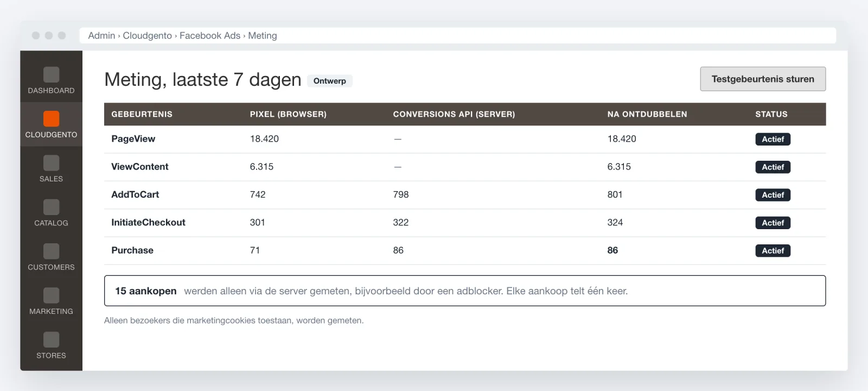Click the AddToCart server value 798

401,194
